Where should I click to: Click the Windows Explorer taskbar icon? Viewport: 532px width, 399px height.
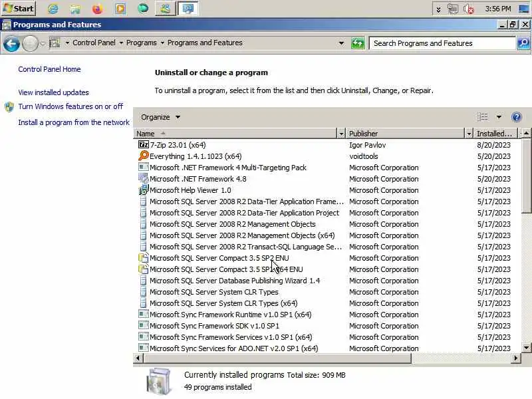(75, 9)
